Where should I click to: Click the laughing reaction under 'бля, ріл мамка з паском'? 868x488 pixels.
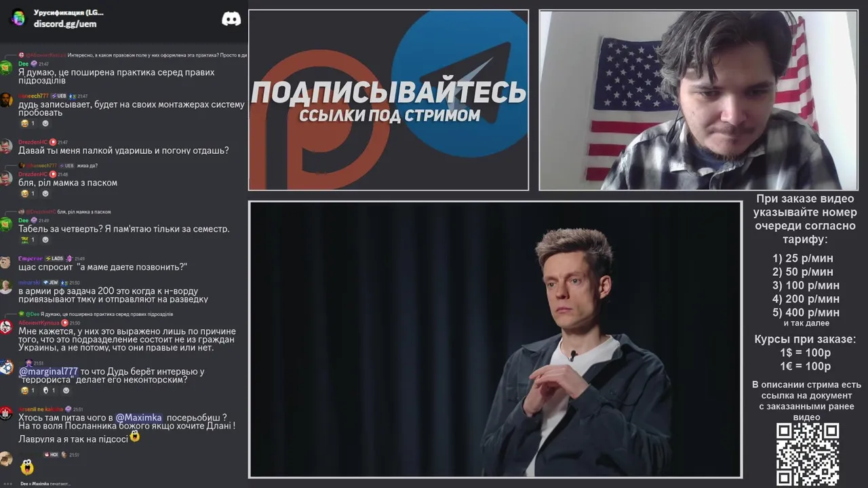pos(28,193)
